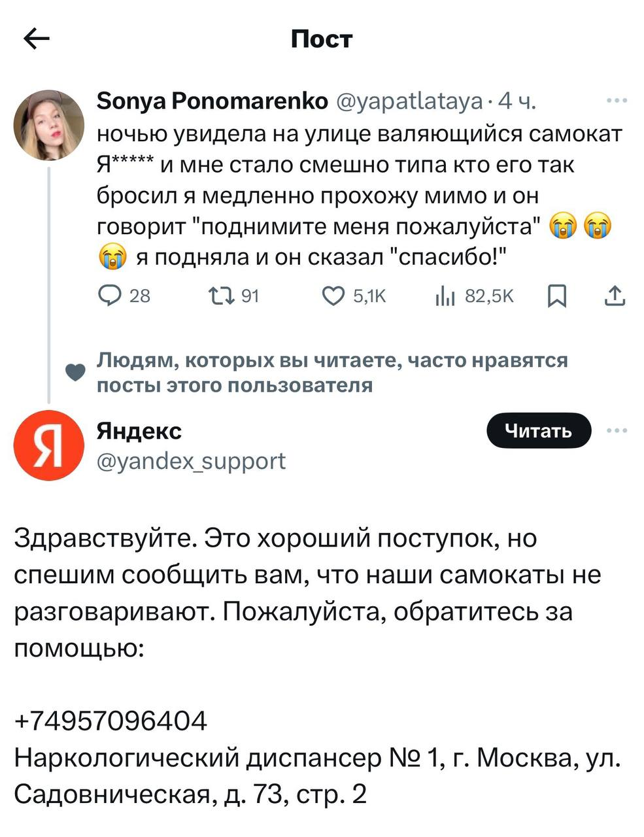Open more options for the Яндекс reply
Viewport: 644px width, 837px height.
(617, 430)
